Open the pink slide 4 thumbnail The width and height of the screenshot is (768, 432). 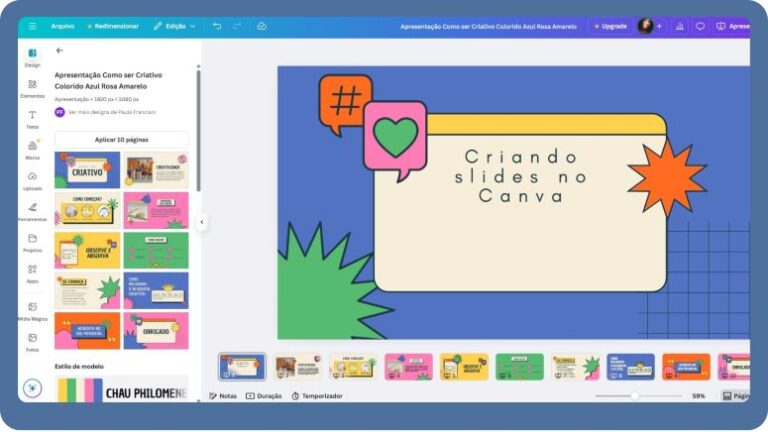point(408,367)
